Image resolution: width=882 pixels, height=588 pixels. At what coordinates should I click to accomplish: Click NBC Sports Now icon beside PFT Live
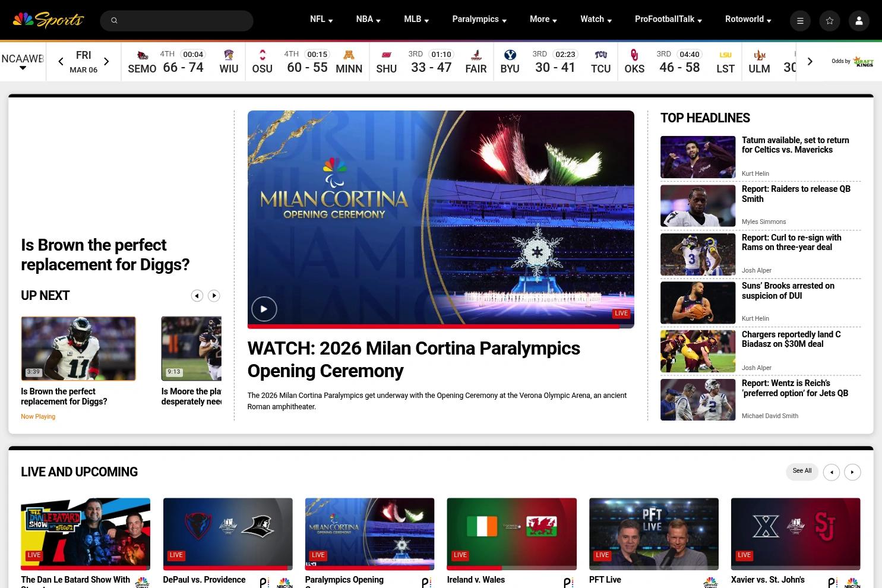pos(710,583)
